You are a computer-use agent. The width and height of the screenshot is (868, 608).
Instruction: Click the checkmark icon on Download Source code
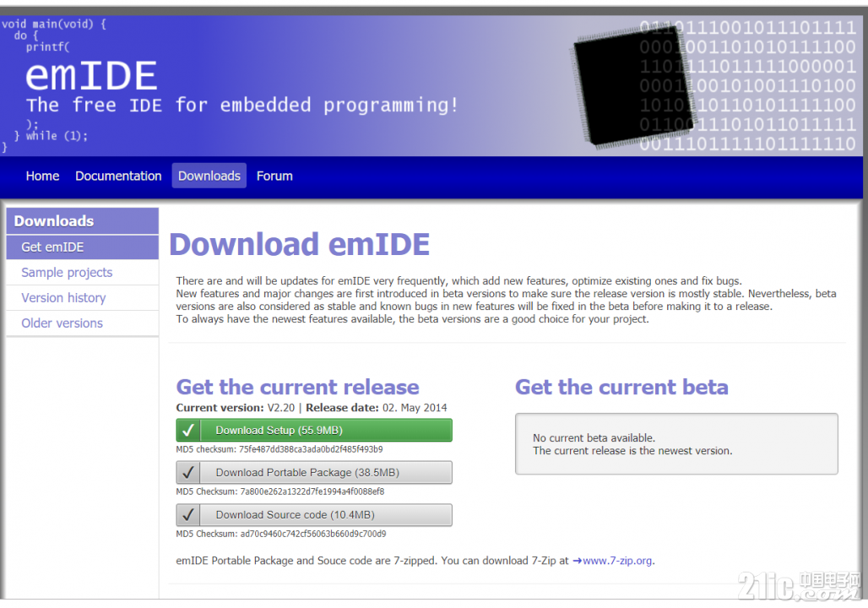(188, 515)
